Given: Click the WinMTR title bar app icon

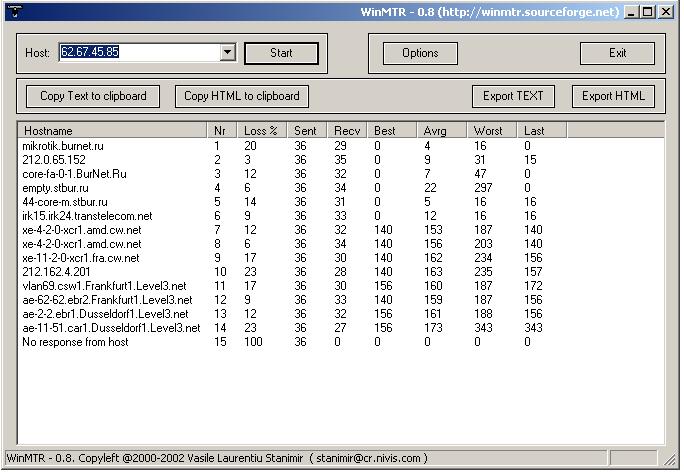Looking at the screenshot, I should click(14, 12).
